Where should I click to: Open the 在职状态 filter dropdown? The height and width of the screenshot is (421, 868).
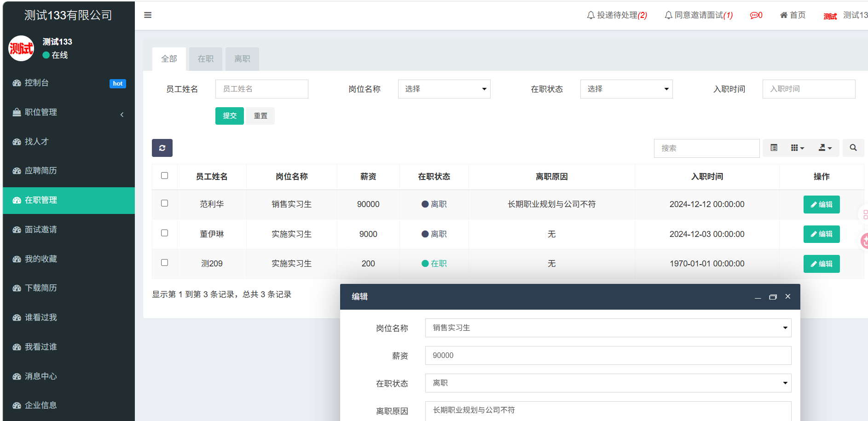tap(626, 89)
